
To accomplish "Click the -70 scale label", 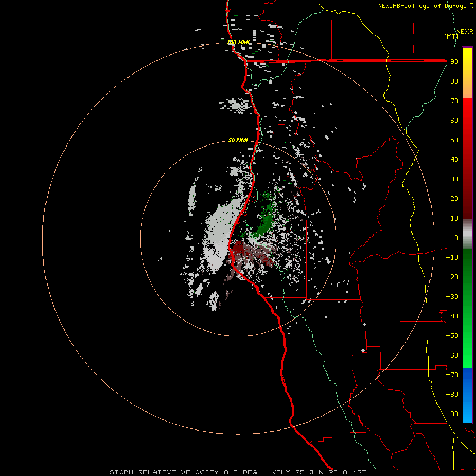I will pos(452,374).
